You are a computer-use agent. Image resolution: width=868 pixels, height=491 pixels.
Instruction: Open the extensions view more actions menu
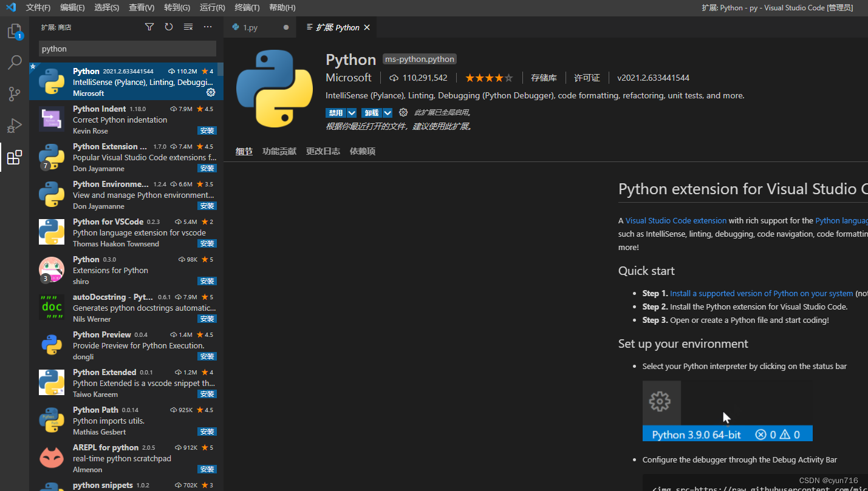[208, 27]
